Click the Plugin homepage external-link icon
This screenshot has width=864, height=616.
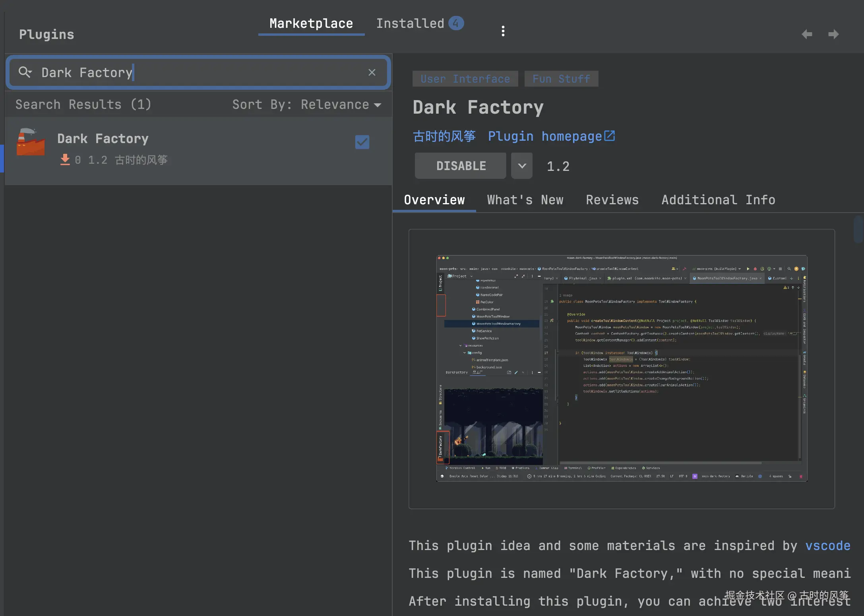[x=610, y=136]
